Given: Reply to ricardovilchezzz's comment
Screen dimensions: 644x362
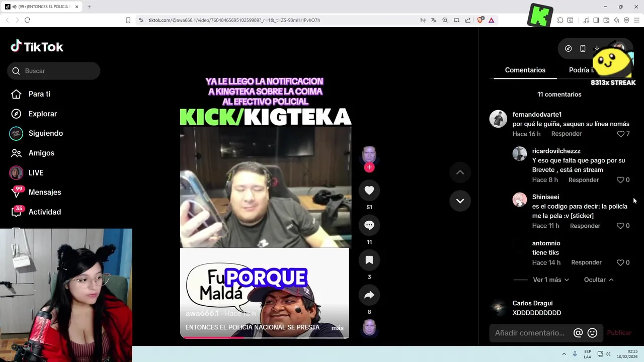Looking at the screenshot, I should [584, 180].
